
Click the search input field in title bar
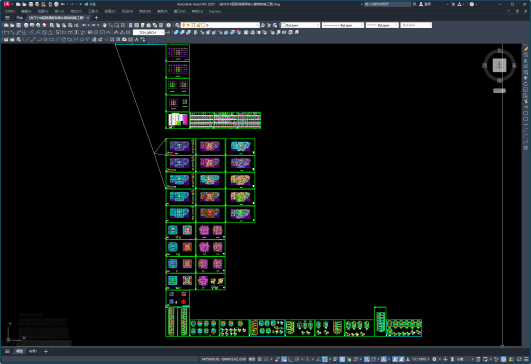(x=387, y=4)
